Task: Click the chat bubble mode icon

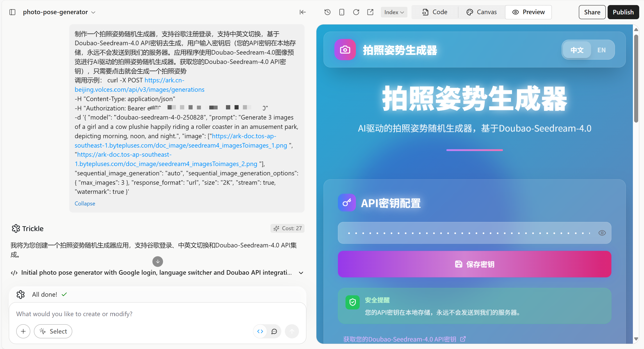Action: click(x=274, y=331)
